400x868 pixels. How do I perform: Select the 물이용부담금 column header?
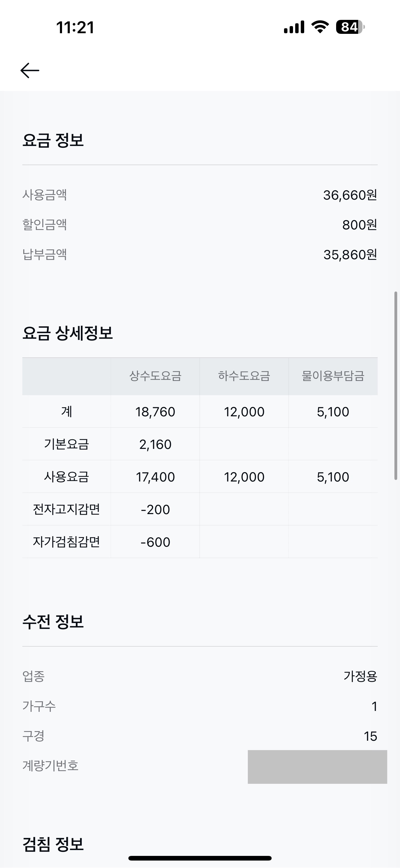pos(333,376)
